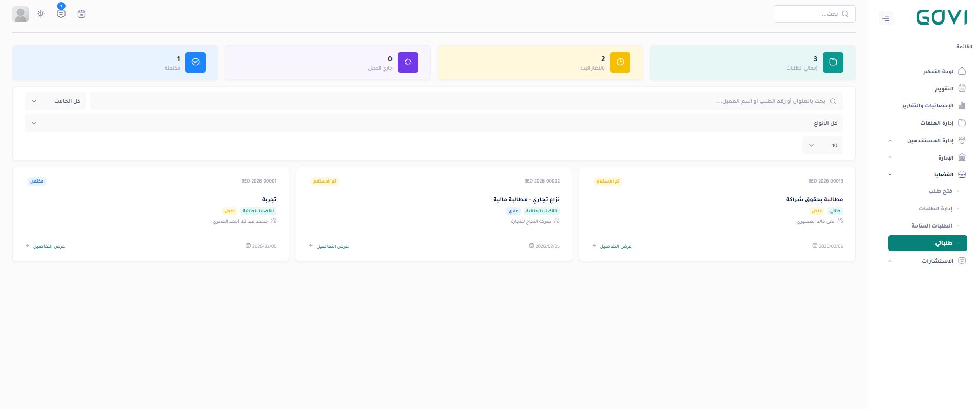This screenshot has height=409, width=980.
Task: Open the user profile avatar
Action: coord(20,14)
